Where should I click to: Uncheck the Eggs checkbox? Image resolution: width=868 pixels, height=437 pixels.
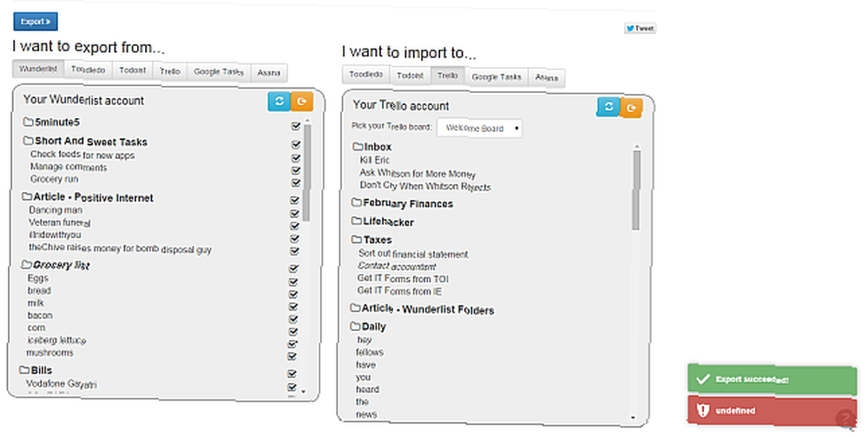click(294, 281)
